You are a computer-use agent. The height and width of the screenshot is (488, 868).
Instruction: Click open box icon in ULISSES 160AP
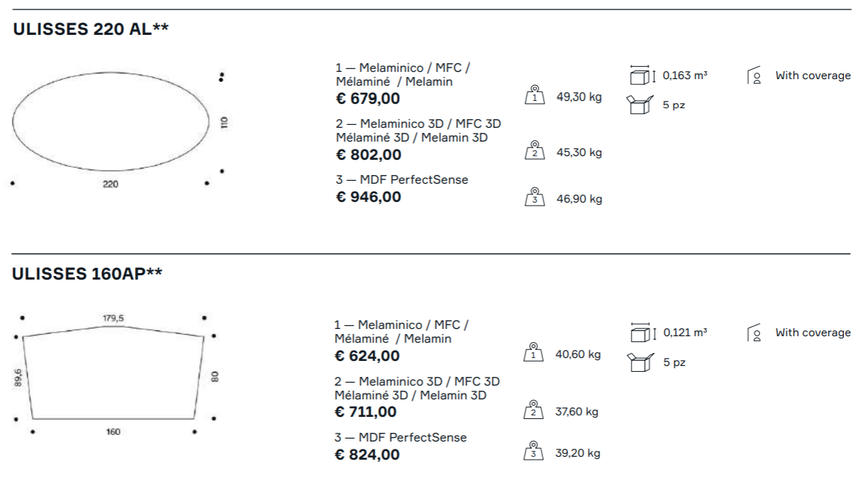click(638, 362)
